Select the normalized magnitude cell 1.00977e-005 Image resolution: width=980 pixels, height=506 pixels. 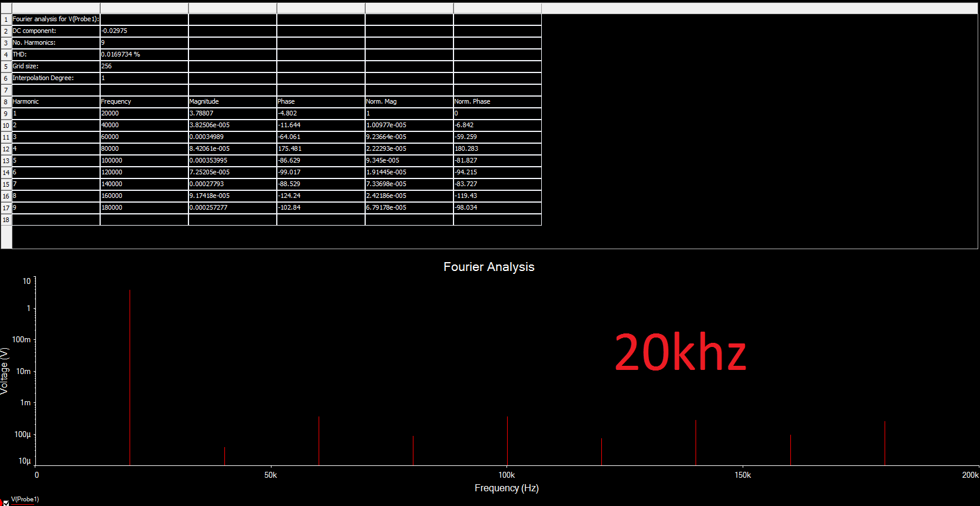click(x=409, y=125)
